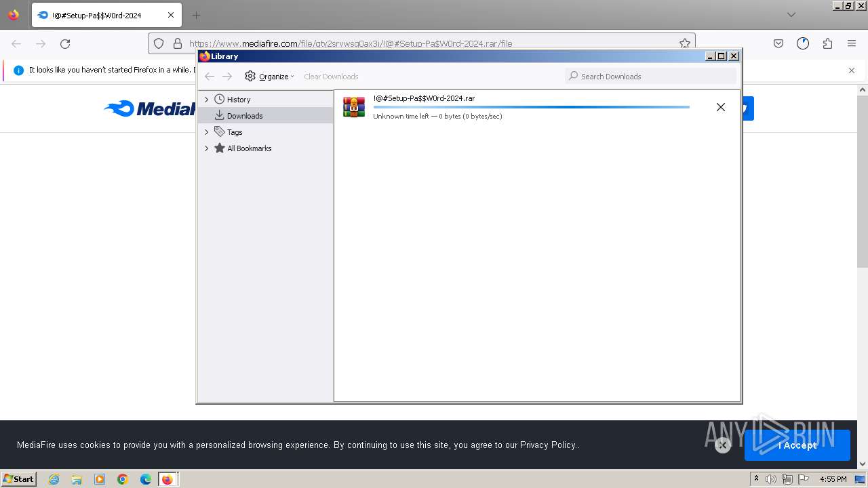Maximize the Library window

click(721, 56)
